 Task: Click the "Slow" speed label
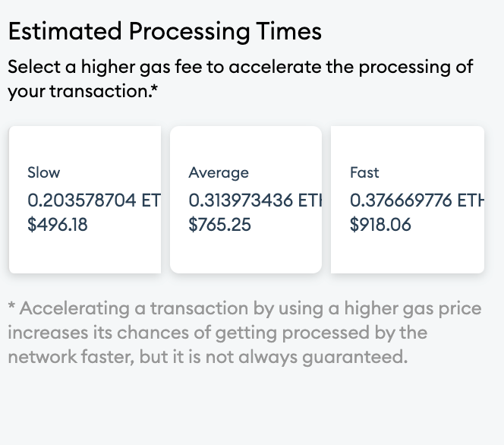coord(43,172)
